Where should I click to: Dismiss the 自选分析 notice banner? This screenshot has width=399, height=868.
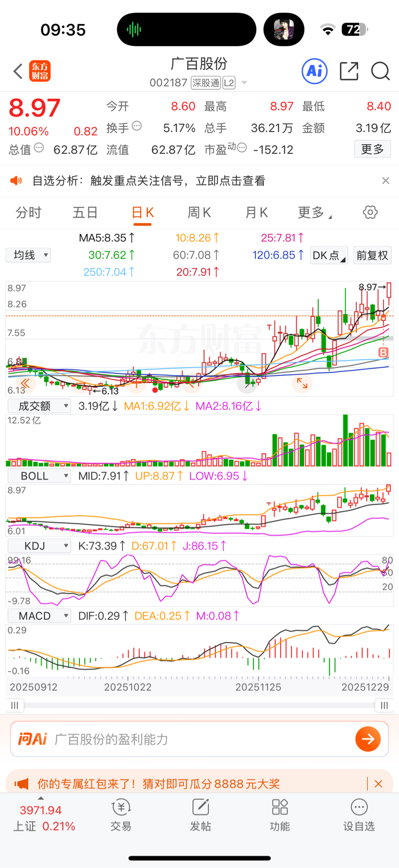(x=385, y=180)
